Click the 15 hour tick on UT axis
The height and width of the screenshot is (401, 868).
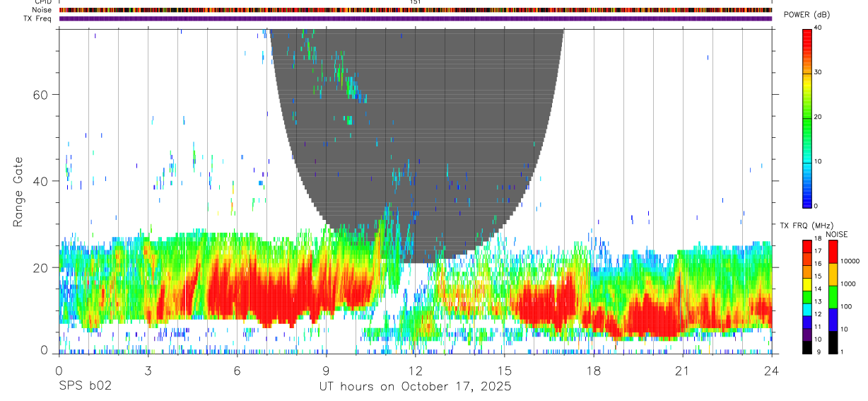(x=505, y=370)
